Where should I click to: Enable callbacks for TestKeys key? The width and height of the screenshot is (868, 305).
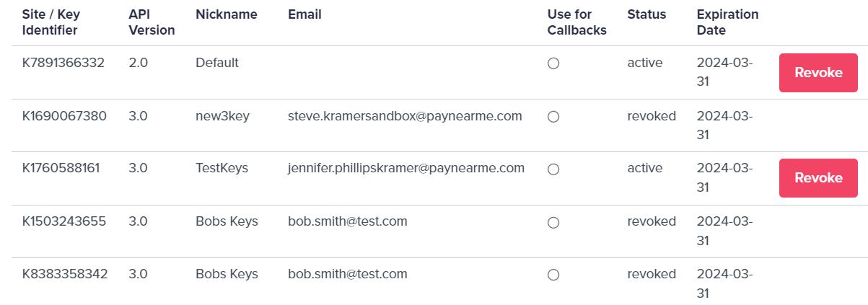553,169
